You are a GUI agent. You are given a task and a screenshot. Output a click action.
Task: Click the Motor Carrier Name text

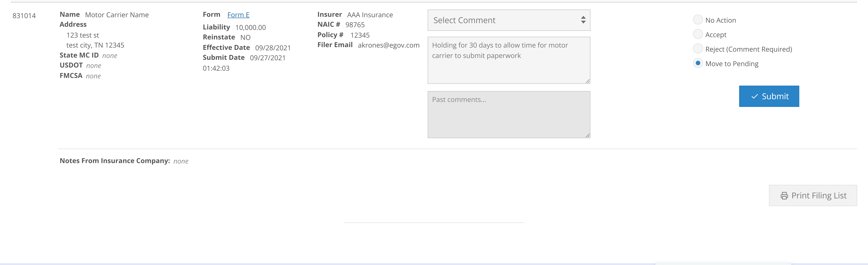pyautogui.click(x=117, y=14)
